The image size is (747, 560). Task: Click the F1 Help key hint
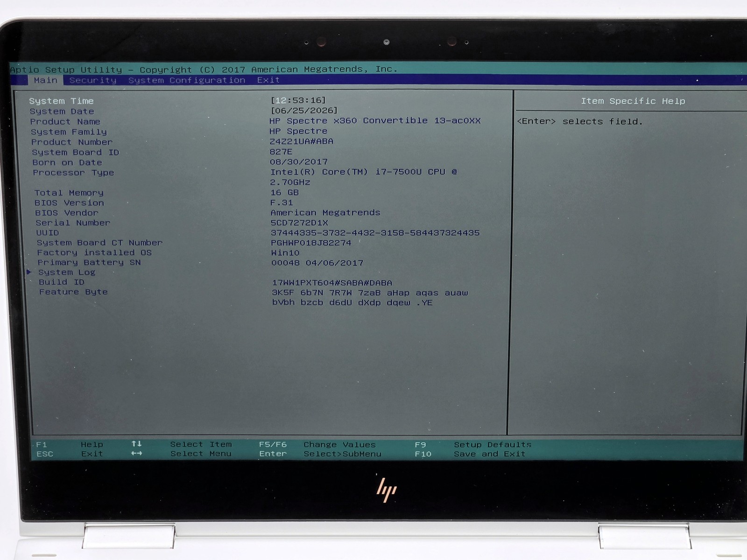click(70, 445)
